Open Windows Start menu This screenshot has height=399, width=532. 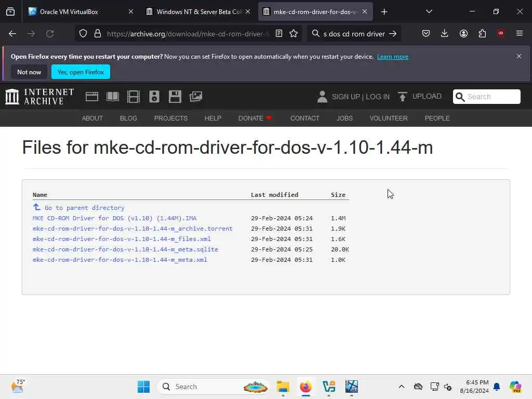143,387
